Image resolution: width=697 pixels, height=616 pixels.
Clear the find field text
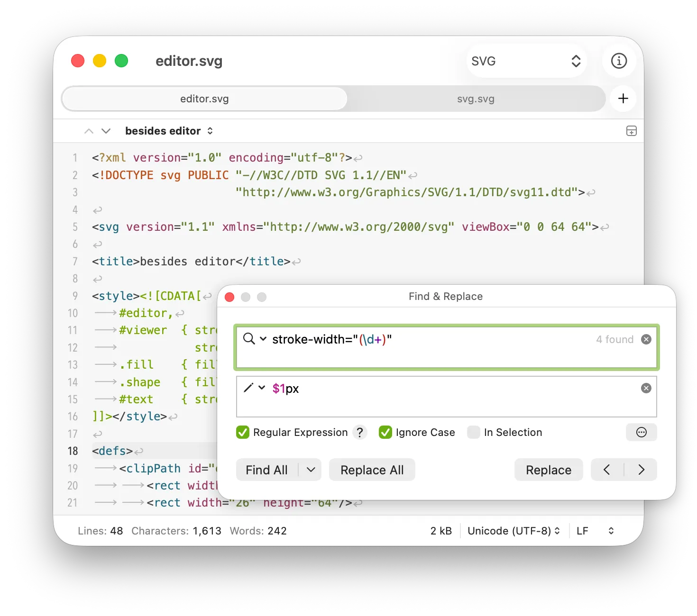[646, 339]
